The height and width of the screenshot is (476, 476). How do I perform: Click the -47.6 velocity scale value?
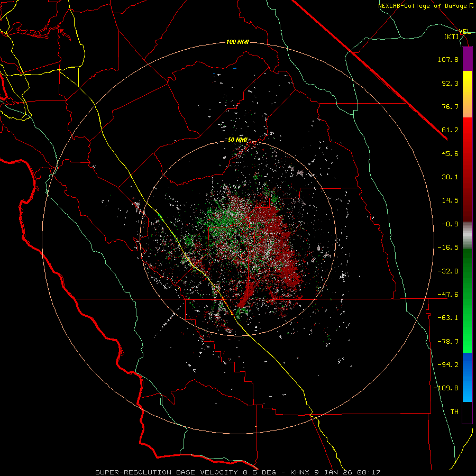(x=448, y=295)
